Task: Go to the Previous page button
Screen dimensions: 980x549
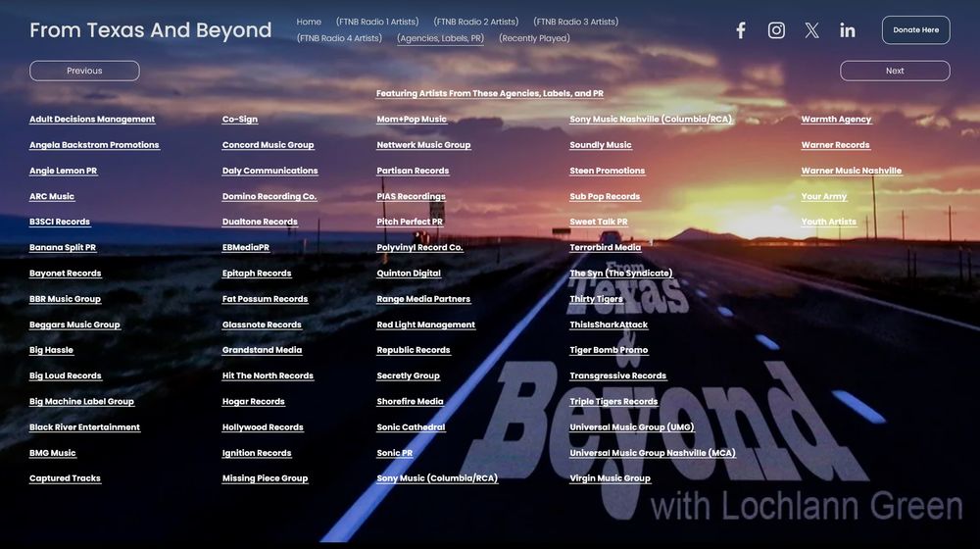Action: point(84,71)
